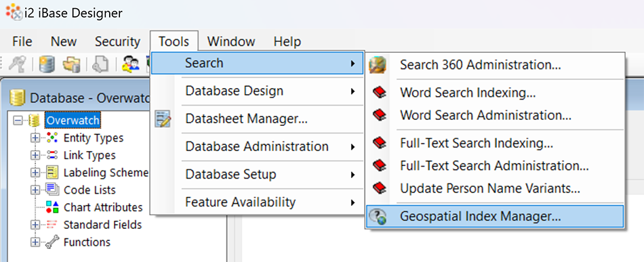
Task: Open the Window menu
Action: coord(231,41)
